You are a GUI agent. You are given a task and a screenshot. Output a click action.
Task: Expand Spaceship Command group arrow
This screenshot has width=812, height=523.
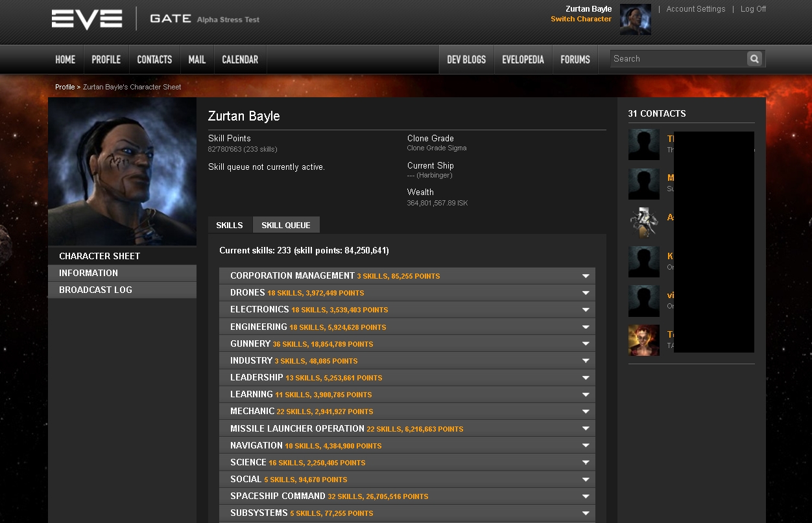click(586, 496)
